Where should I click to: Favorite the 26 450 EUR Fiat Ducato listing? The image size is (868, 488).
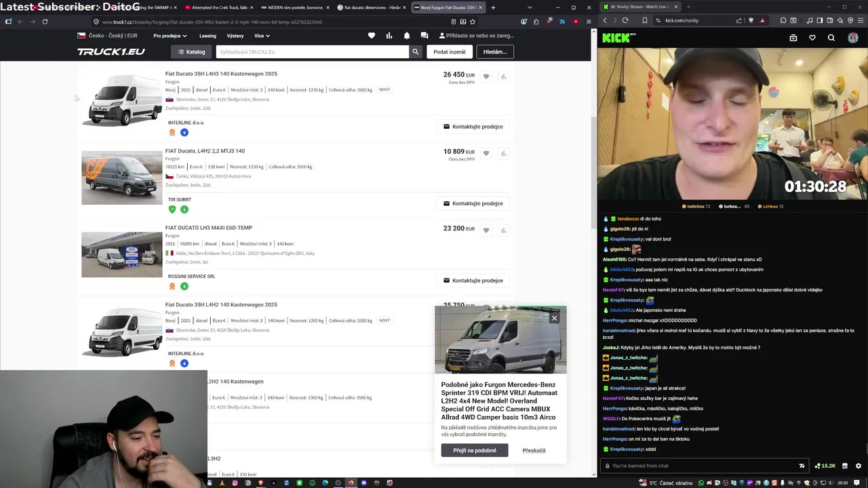pyautogui.click(x=486, y=77)
